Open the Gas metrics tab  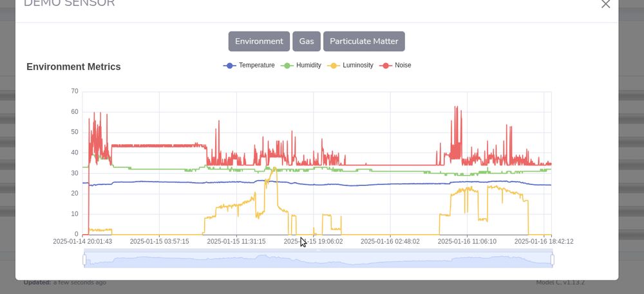tap(307, 41)
